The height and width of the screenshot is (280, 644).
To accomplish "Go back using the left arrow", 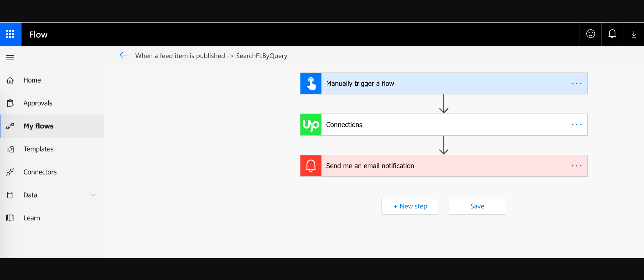I will 123,55.
